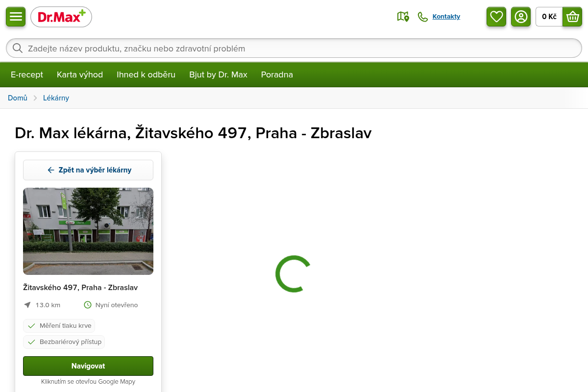Focus the product search field
This screenshot has height=392, width=588.
[294, 48]
